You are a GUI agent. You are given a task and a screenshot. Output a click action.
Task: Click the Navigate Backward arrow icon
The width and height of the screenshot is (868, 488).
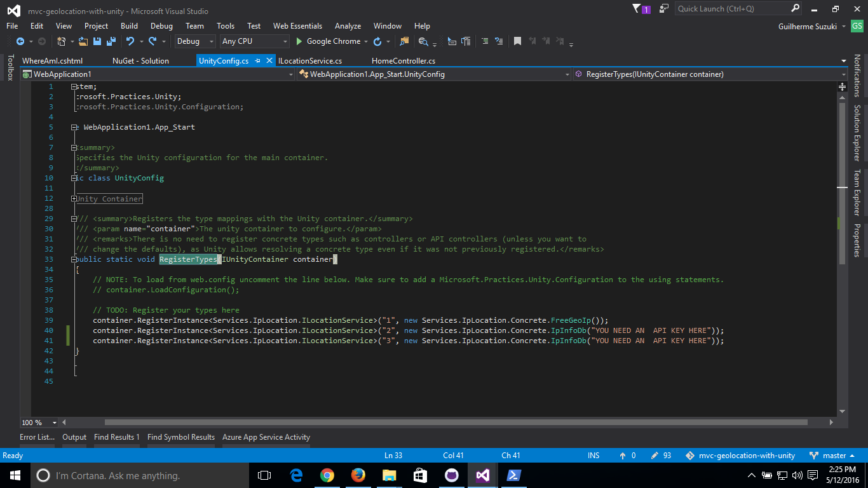[x=20, y=41]
